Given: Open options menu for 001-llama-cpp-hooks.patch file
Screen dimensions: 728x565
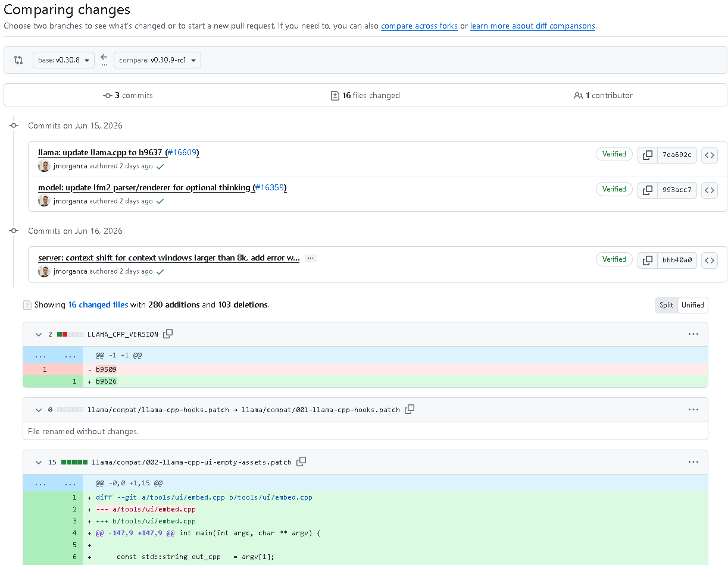Looking at the screenshot, I should (x=693, y=410).
